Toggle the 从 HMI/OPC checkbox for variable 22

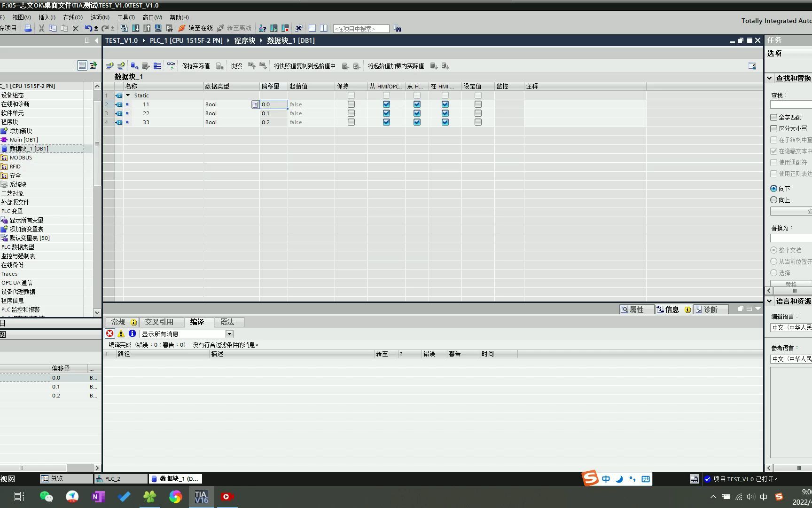[x=386, y=113]
